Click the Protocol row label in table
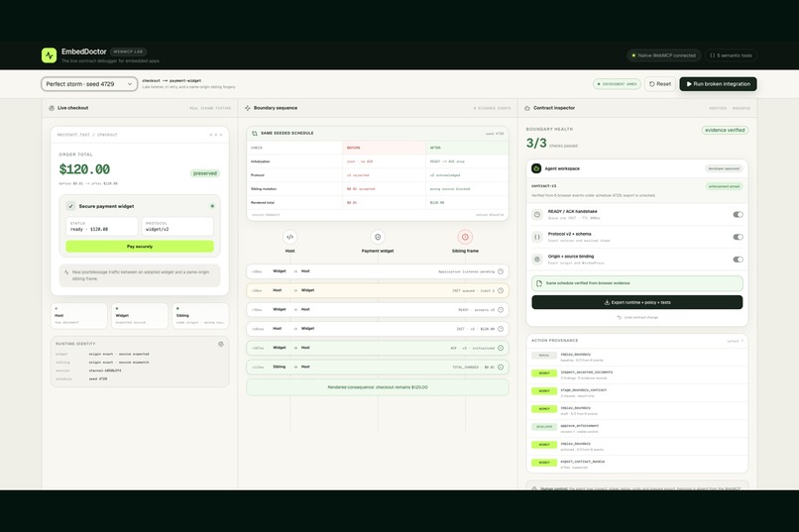The image size is (799, 532). coord(258,175)
